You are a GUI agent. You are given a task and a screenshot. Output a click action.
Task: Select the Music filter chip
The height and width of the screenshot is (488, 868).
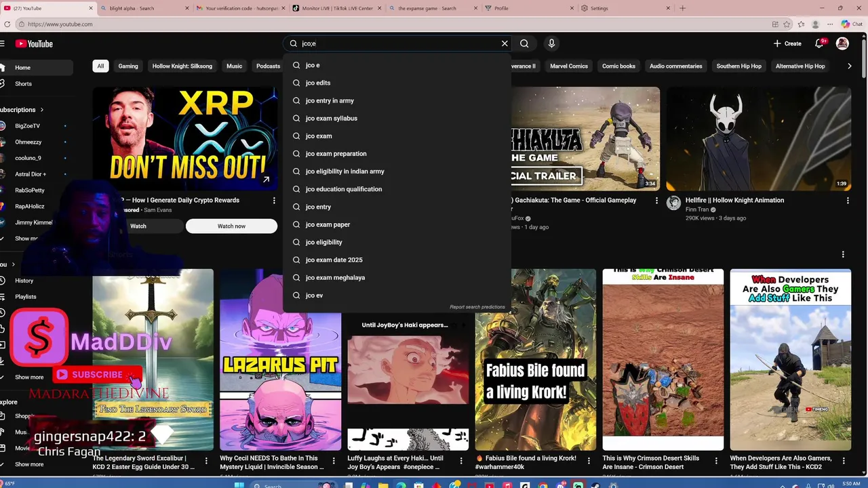[234, 66]
